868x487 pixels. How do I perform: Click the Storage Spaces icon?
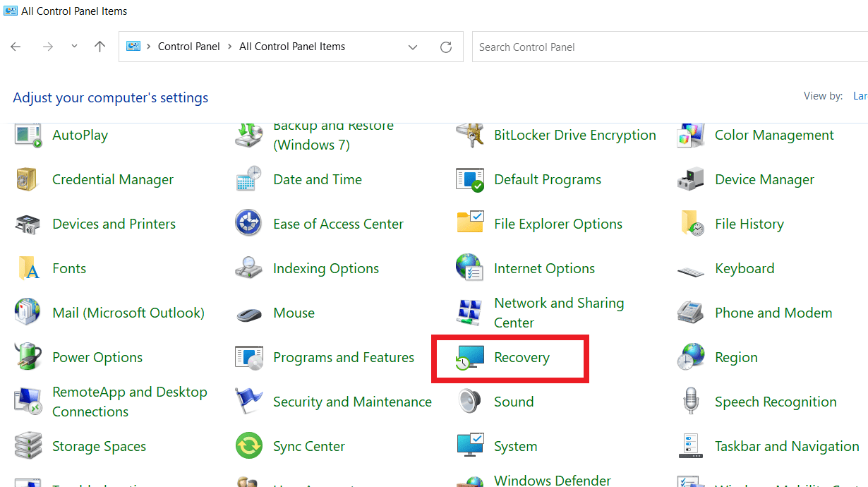click(28, 447)
